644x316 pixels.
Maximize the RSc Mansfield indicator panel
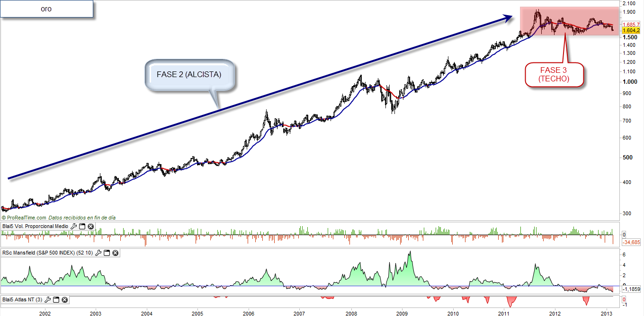[x=107, y=253]
